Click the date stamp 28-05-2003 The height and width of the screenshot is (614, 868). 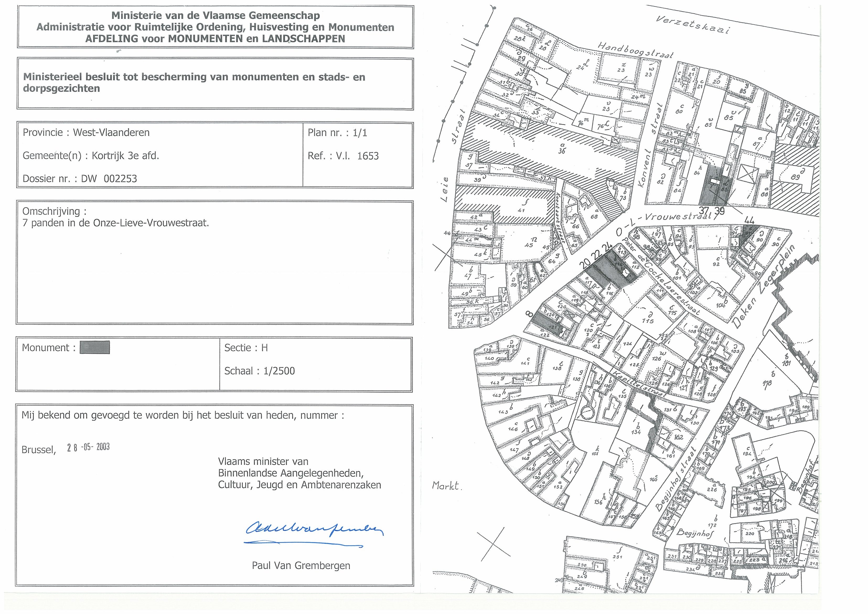click(88, 447)
